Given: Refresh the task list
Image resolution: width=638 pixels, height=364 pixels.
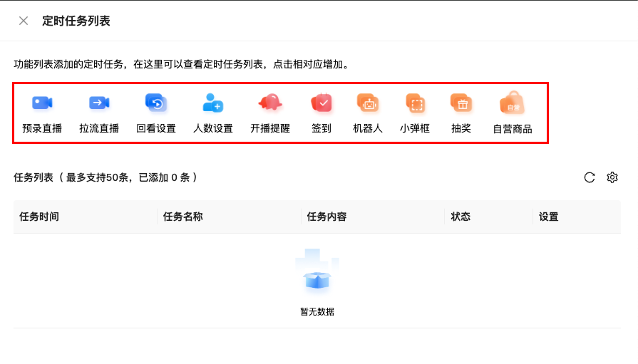Looking at the screenshot, I should click(x=590, y=177).
